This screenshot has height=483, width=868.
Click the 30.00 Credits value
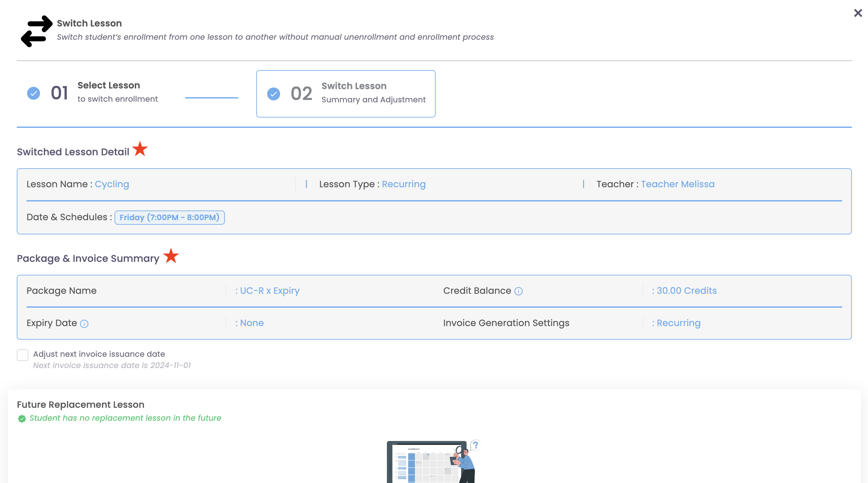(x=686, y=291)
